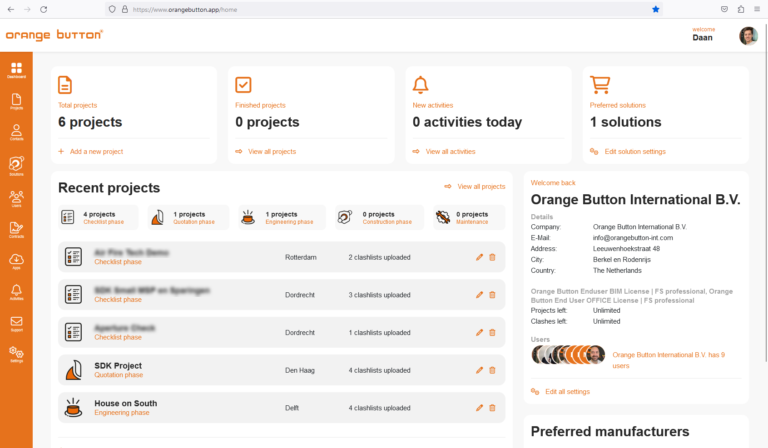Open Support envelope in the sidebar

pos(16,323)
